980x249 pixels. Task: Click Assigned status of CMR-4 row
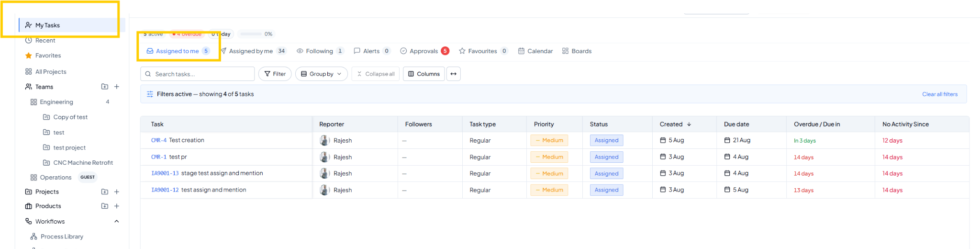606,140
